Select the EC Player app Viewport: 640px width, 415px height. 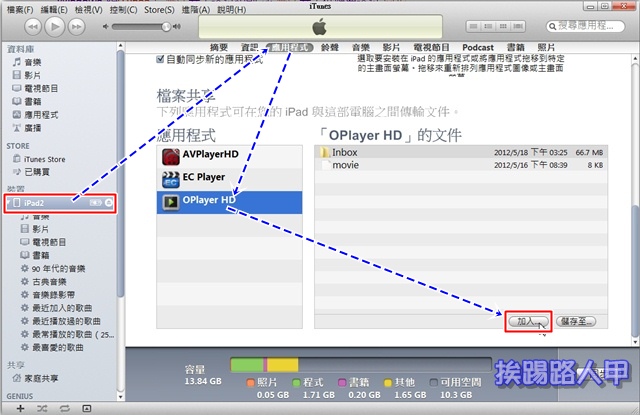(x=229, y=180)
